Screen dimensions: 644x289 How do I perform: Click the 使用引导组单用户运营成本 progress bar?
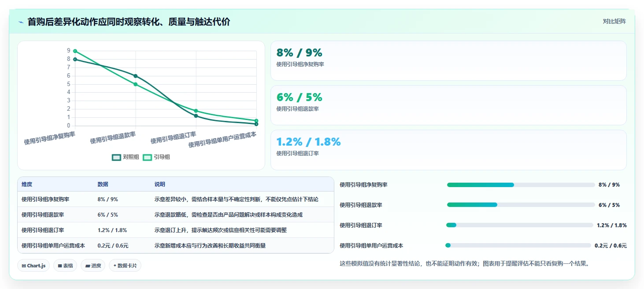(518, 245)
